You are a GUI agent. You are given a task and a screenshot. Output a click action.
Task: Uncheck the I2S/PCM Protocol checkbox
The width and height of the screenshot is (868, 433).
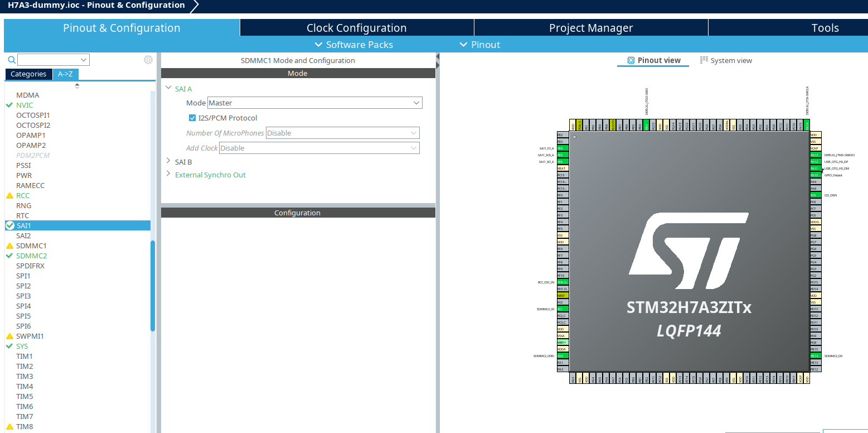192,118
